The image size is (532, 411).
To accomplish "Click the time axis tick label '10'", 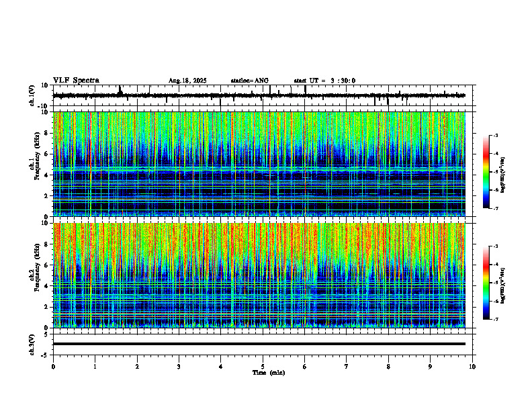I will point(472,367).
